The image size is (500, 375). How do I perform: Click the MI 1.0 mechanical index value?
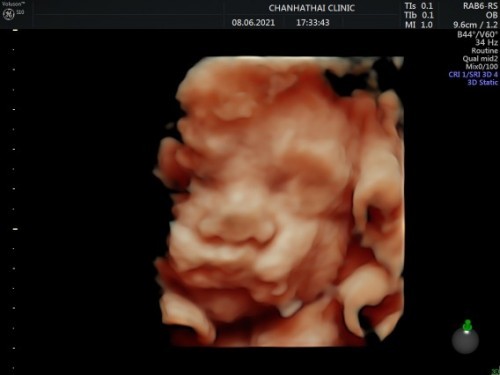coord(419,25)
